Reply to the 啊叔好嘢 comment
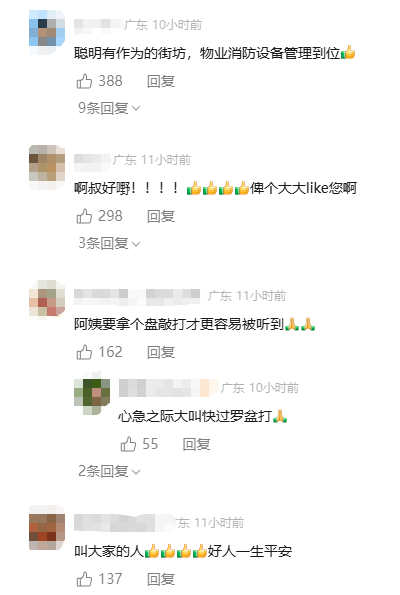Viewport: 400px width, 595px height. [161, 216]
